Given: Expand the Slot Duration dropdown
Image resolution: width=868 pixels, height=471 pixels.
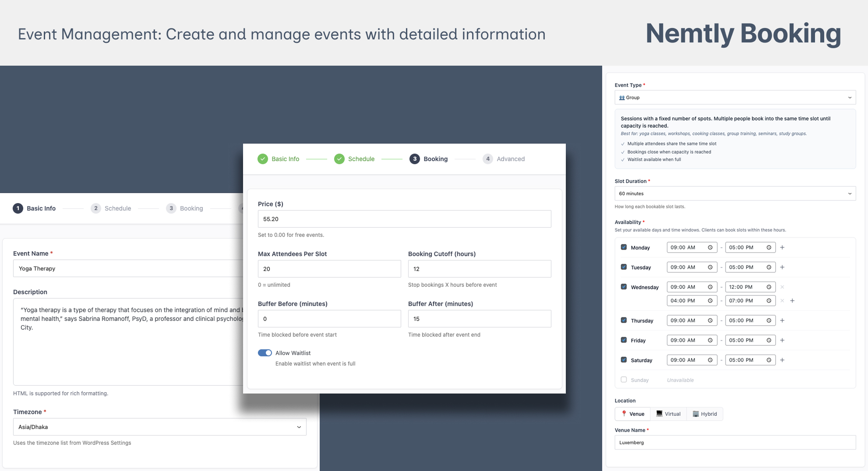Looking at the screenshot, I should pyautogui.click(x=735, y=193).
